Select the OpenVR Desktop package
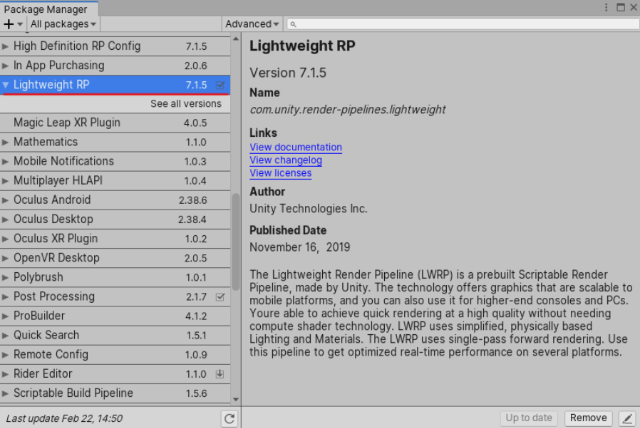640x428 pixels. [115, 258]
